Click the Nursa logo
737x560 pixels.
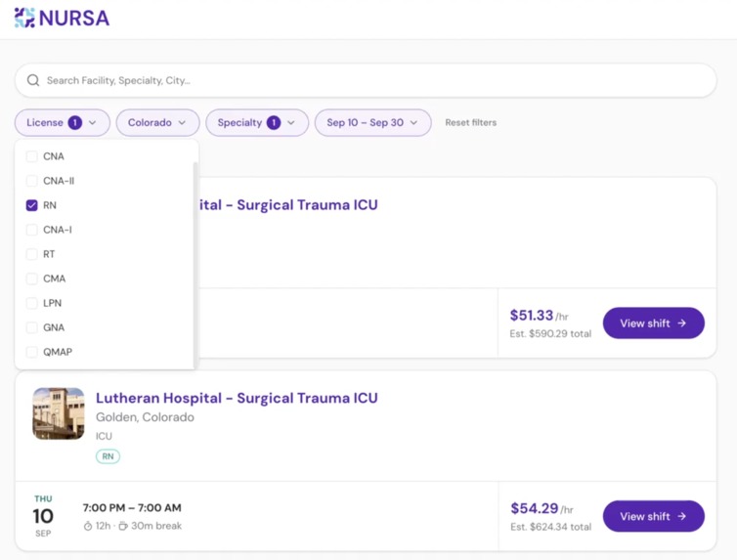pyautogui.click(x=62, y=19)
